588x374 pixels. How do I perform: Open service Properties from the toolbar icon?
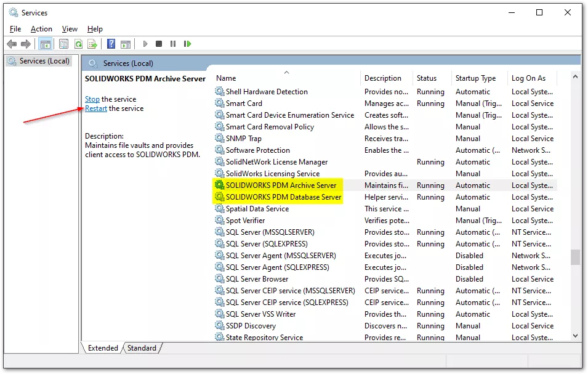tap(64, 44)
